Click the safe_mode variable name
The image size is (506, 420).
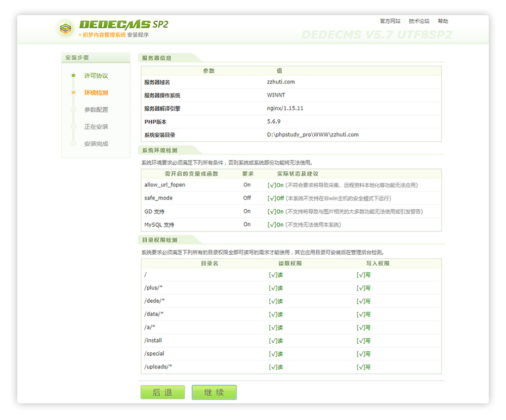tap(158, 198)
